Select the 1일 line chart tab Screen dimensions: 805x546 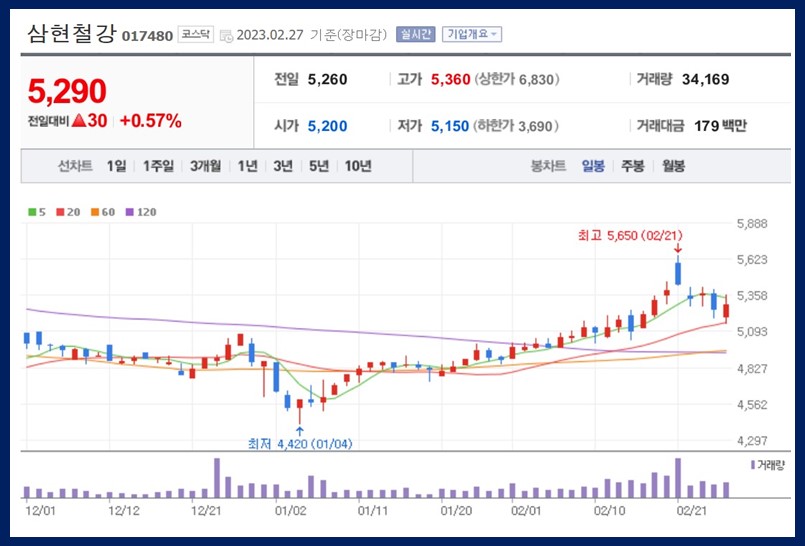(x=117, y=166)
